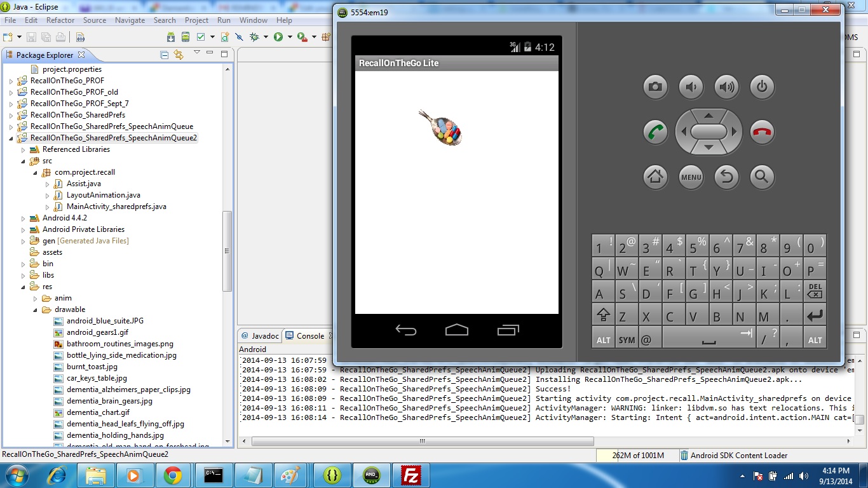Expand the RecallOnTheGo_PROF project
Screen dimensions: 868x488
click(x=11, y=81)
